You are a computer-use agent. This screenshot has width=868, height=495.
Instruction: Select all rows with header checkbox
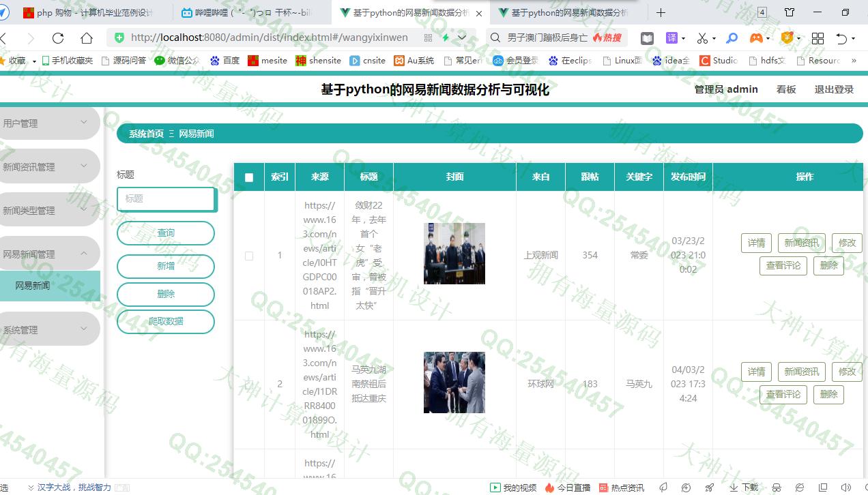coord(249,177)
